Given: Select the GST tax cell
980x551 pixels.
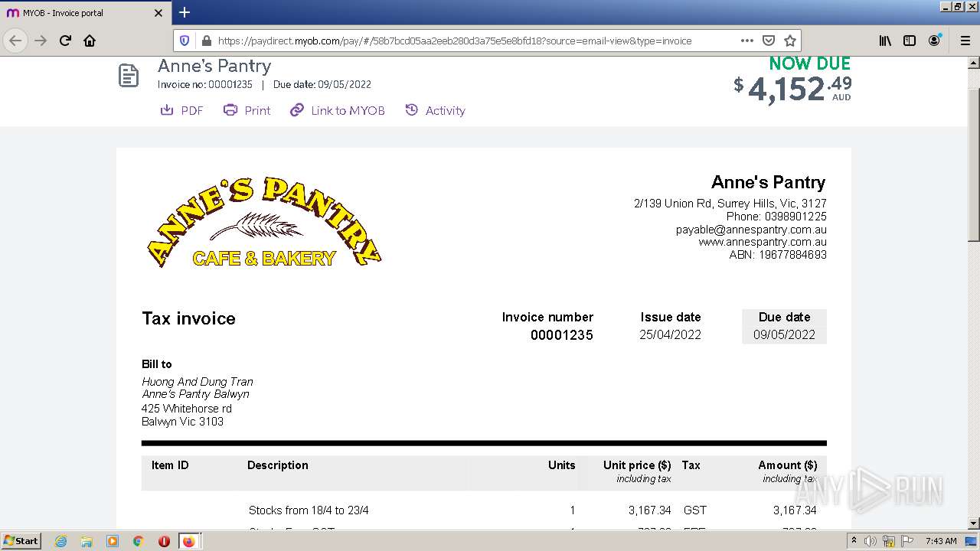Looking at the screenshot, I should click(695, 510).
